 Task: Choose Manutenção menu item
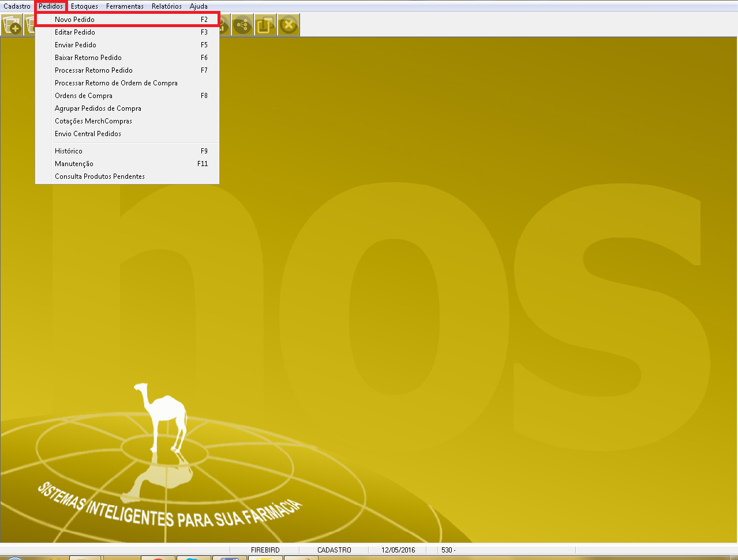[x=74, y=164]
